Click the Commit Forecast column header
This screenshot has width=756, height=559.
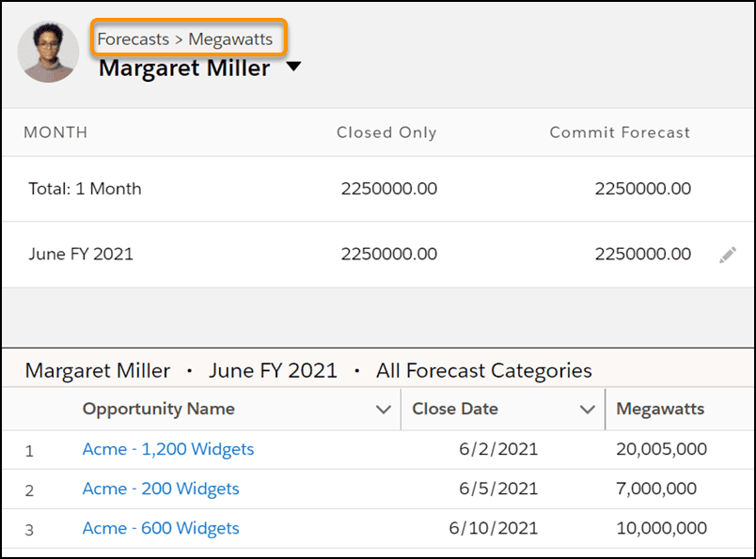[x=620, y=132]
